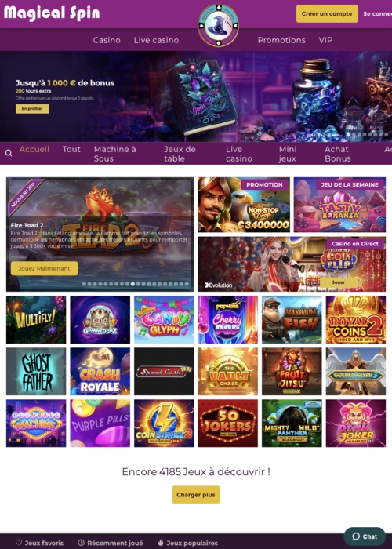Select the active Fire Toad carousel dot
Viewport: 392px width, 549px height.
point(133,284)
